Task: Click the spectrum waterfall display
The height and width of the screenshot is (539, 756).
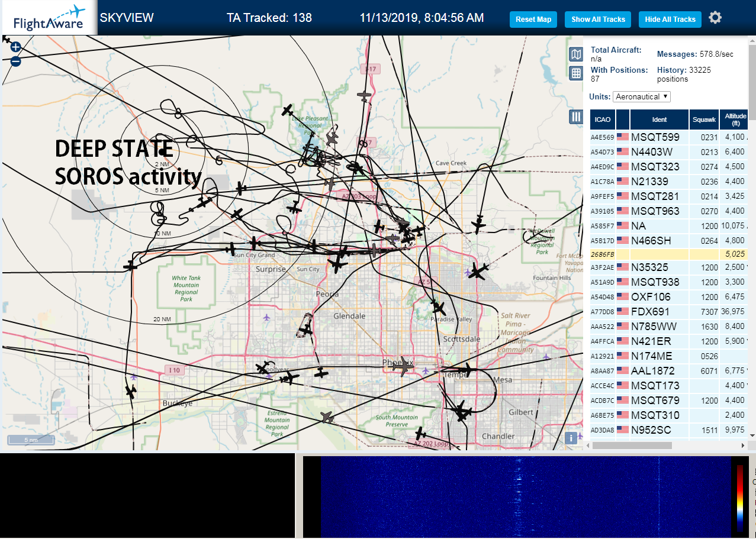Action: pos(526,496)
